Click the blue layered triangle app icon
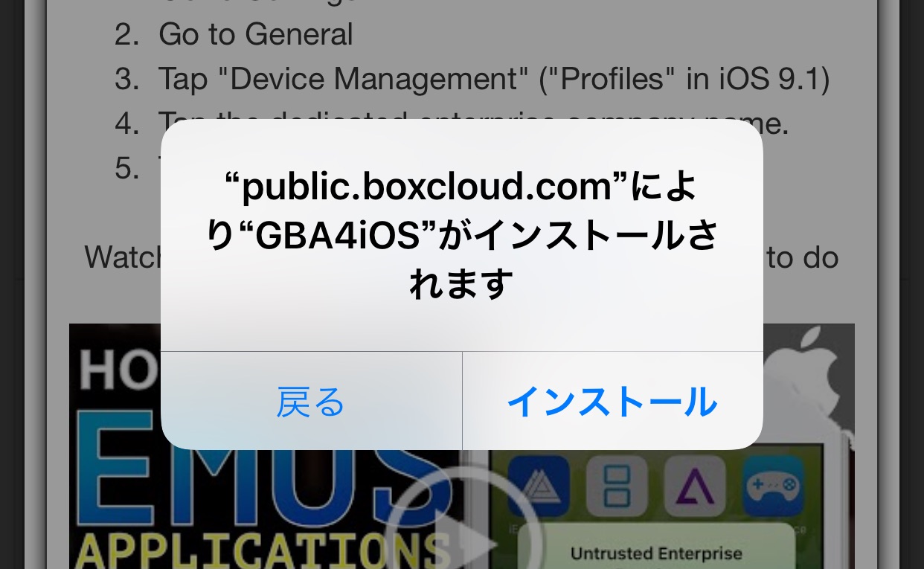Screen dimensions: 924x569 pyautogui.click(x=539, y=485)
